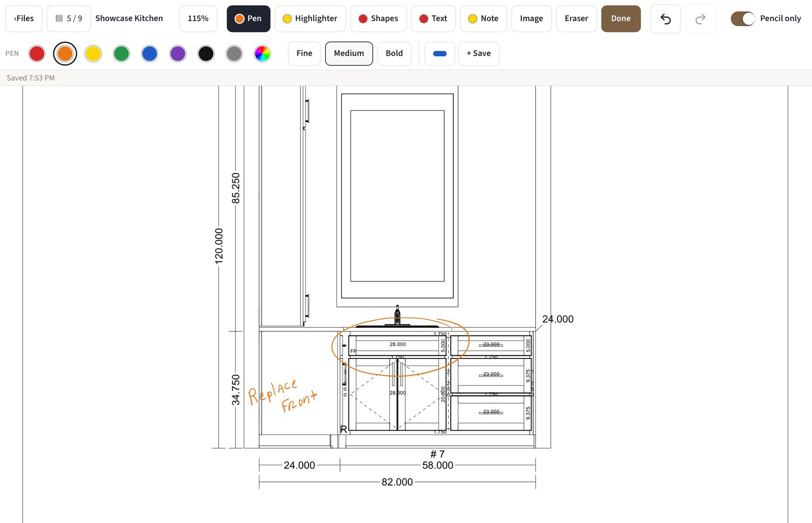Click the 120.000 height dimension label
812x523 pixels.
(x=219, y=246)
